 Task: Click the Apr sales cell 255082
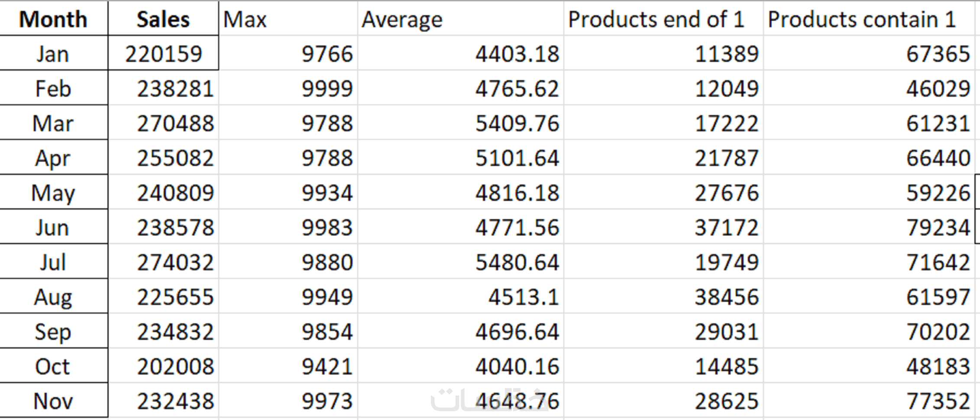pyautogui.click(x=163, y=158)
